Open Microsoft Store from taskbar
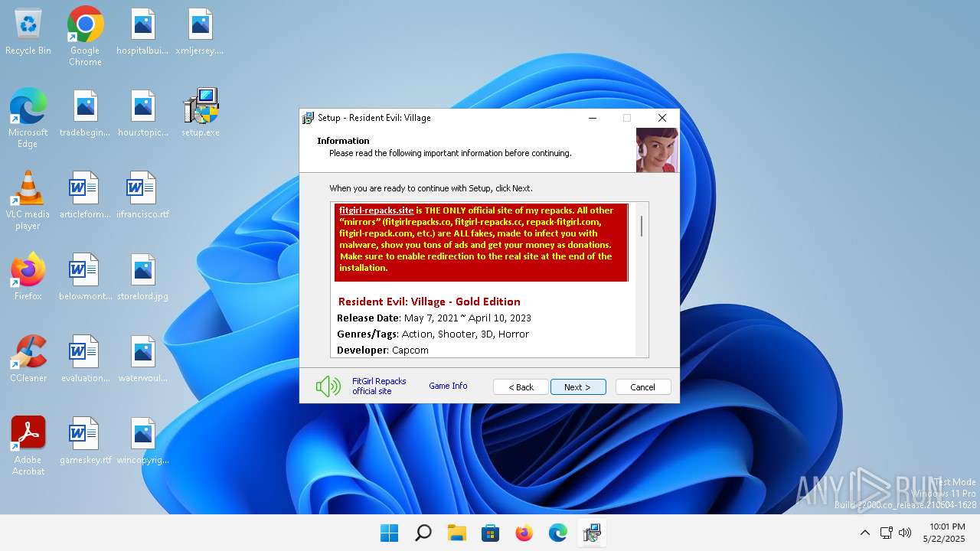The image size is (980, 551). tap(490, 533)
